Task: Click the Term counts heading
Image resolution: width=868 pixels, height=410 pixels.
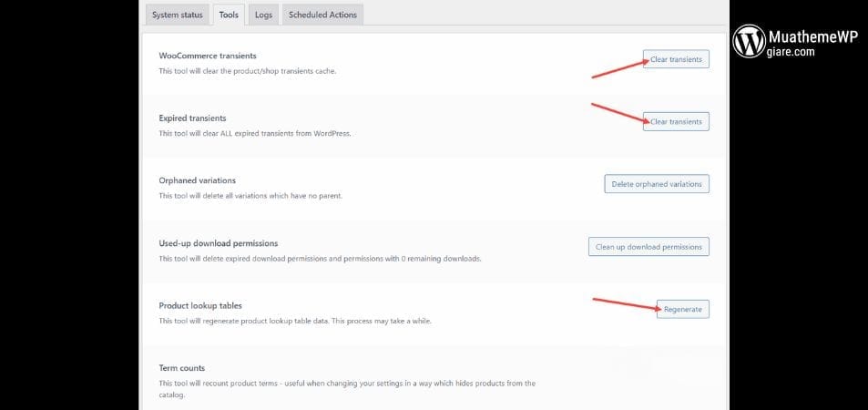Action: [x=181, y=368]
